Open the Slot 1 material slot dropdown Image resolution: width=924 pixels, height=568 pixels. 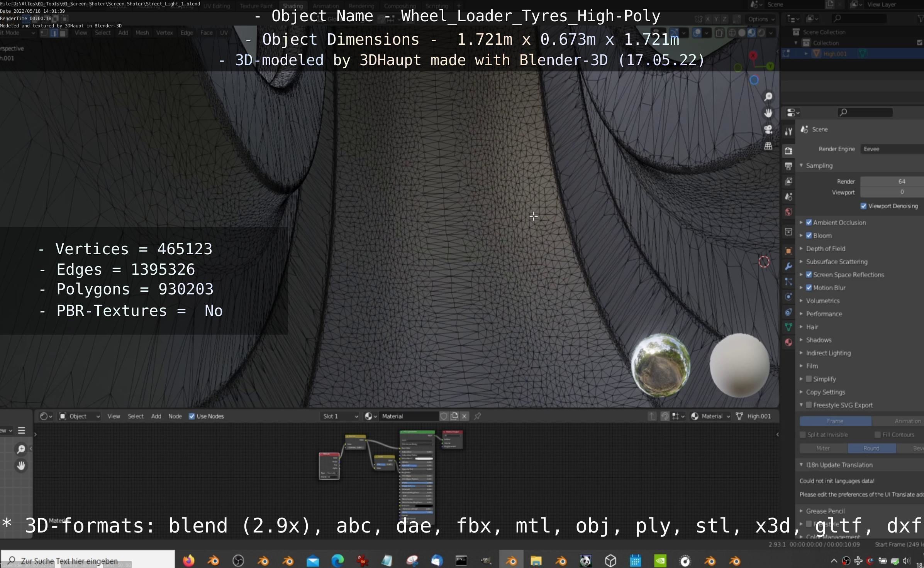pos(340,416)
